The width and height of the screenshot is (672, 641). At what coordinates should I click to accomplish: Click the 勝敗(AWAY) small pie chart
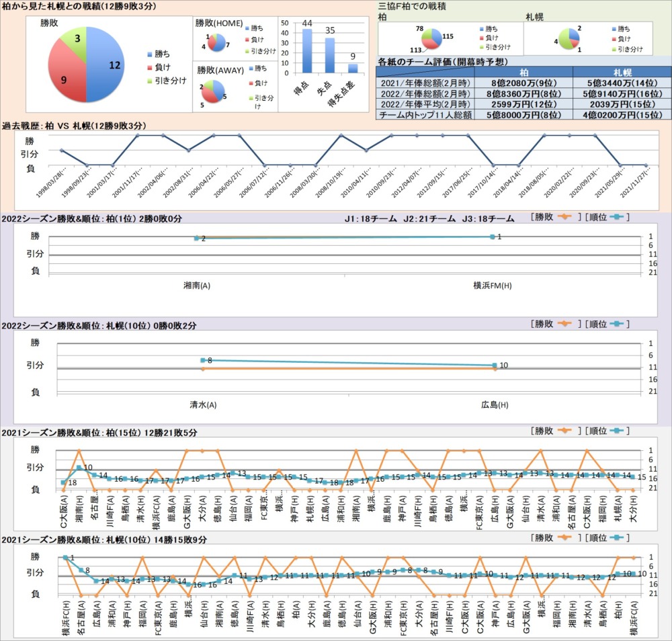[216, 92]
